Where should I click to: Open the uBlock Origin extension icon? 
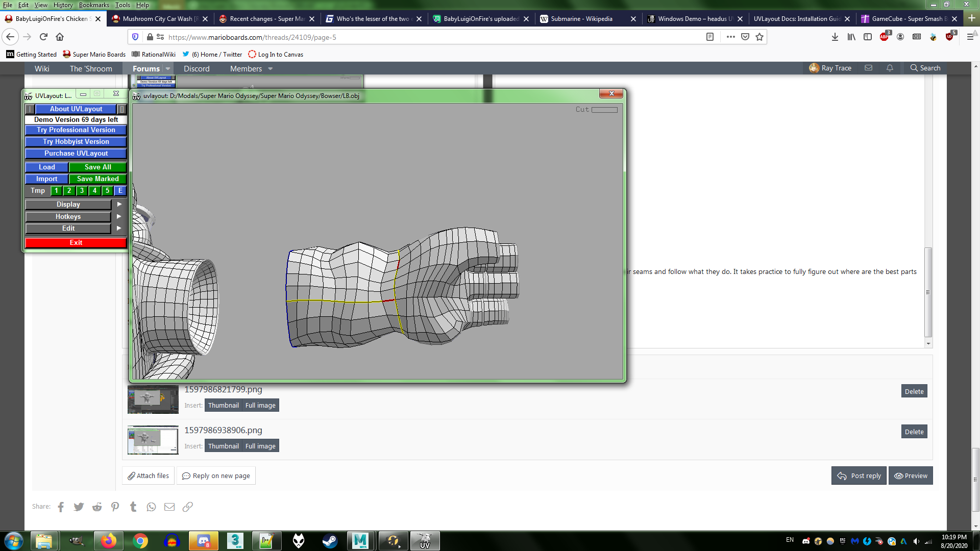949,37
